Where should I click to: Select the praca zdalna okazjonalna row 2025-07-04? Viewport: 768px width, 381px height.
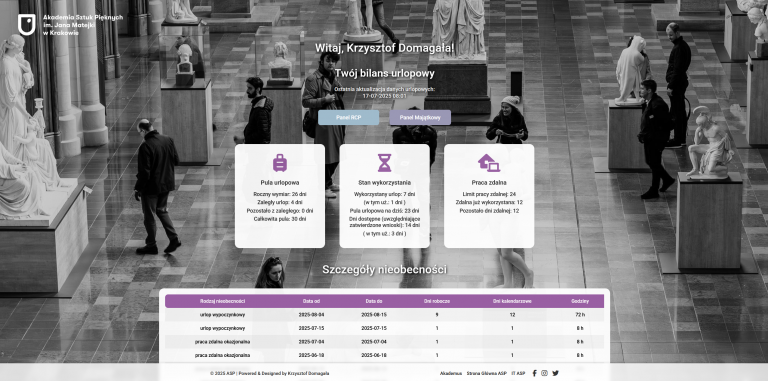tap(384, 342)
